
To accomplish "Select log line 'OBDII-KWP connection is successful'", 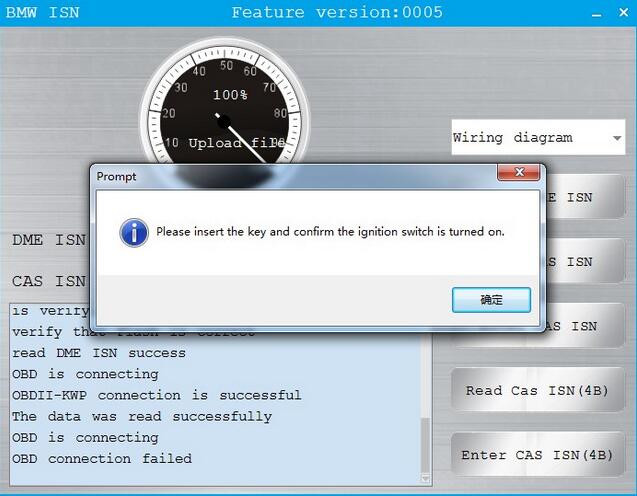I will pos(156,395).
